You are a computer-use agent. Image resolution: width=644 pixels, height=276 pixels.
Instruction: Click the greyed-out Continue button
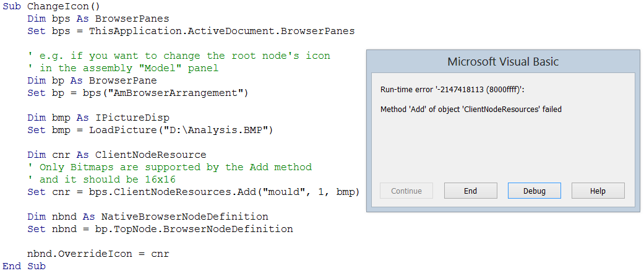(406, 191)
